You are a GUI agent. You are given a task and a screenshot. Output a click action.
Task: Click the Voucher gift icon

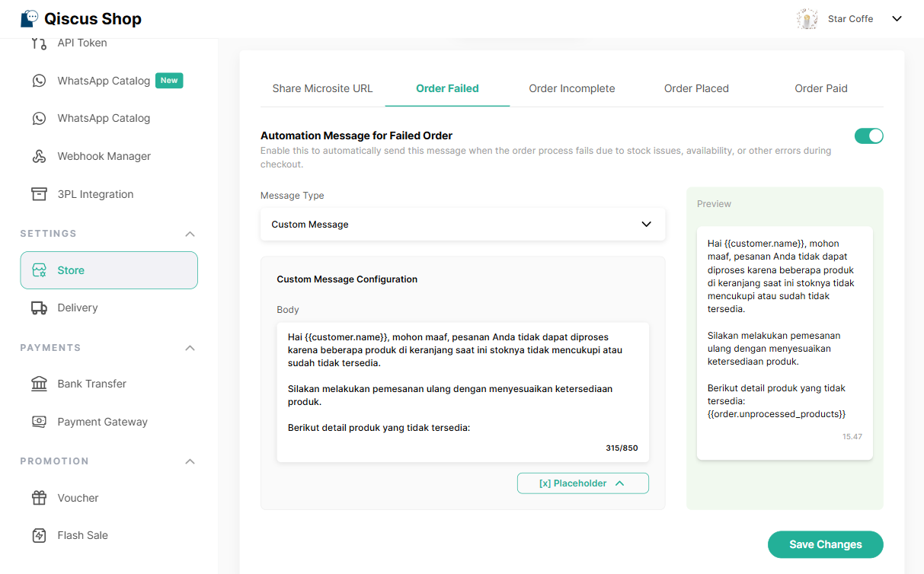(x=39, y=498)
